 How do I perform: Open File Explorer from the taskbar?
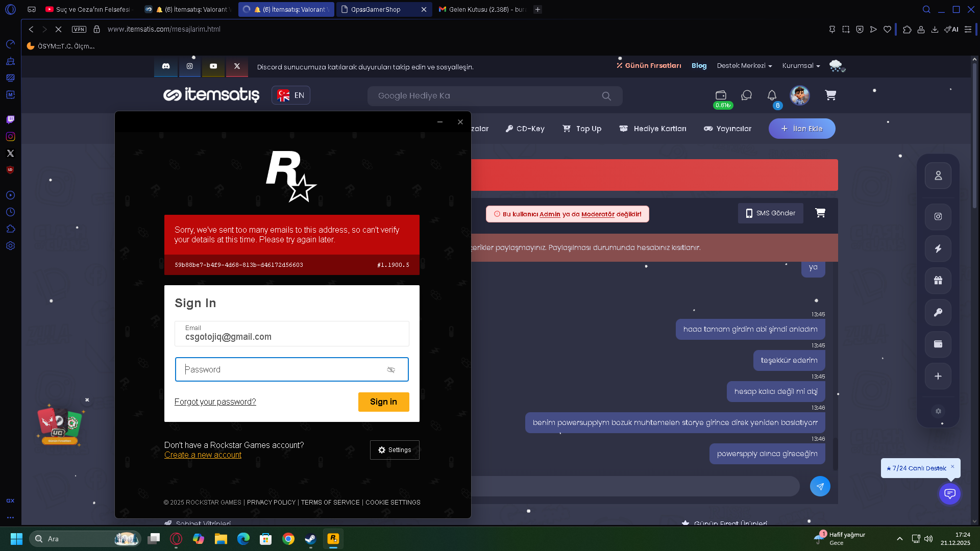coord(221,539)
